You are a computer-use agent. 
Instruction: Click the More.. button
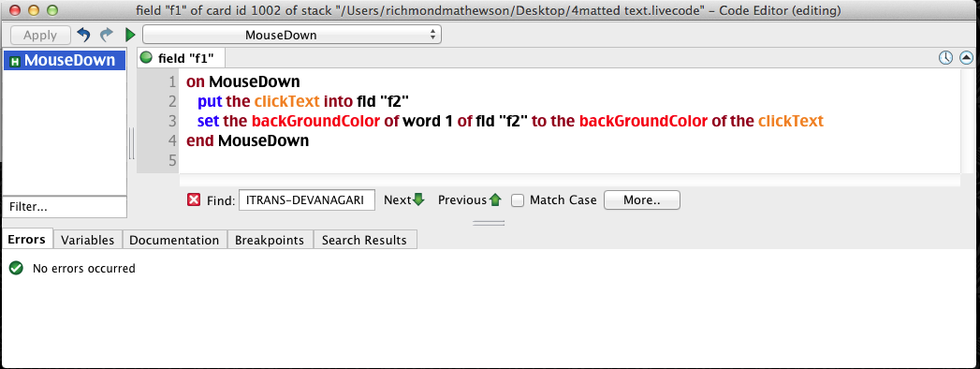pyautogui.click(x=642, y=200)
